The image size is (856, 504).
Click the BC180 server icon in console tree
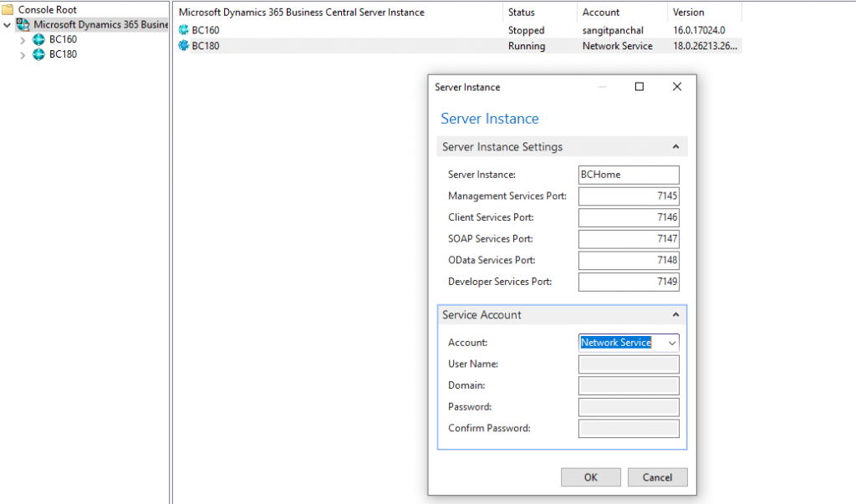[x=38, y=54]
